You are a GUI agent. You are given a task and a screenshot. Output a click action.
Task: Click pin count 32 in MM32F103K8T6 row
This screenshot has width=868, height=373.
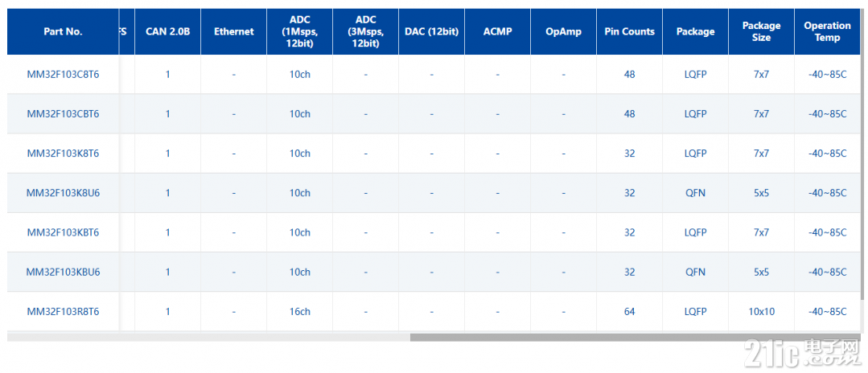(x=629, y=154)
